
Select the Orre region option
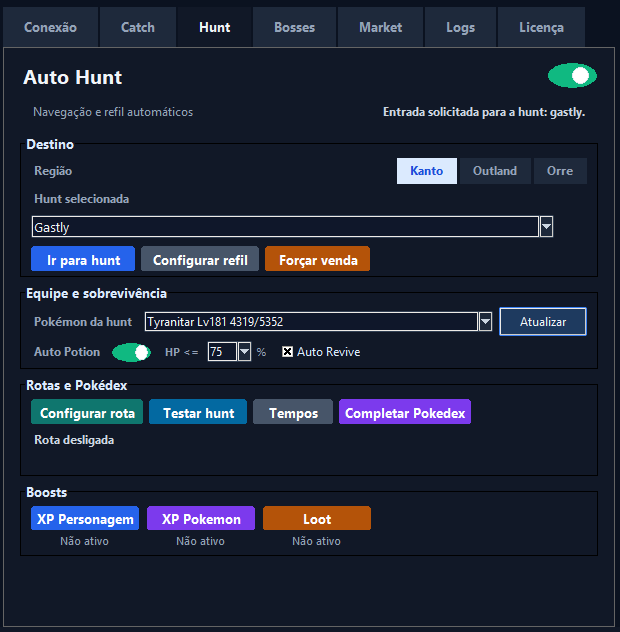(560, 171)
